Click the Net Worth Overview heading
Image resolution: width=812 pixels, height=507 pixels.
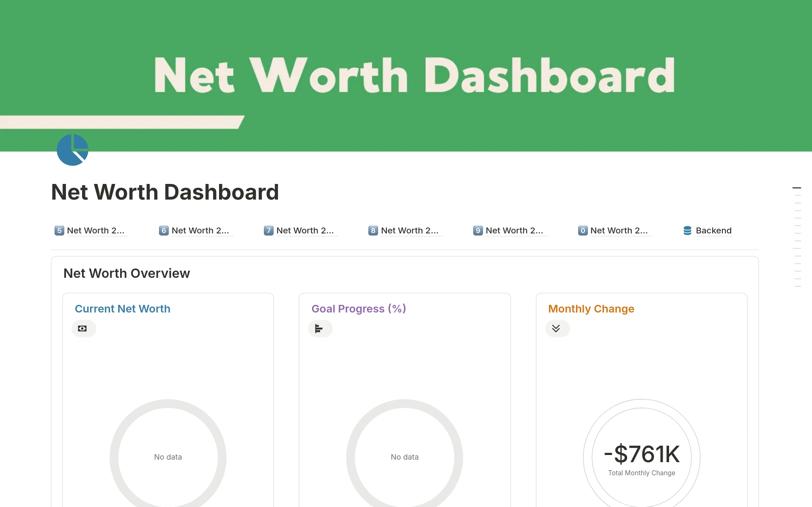point(126,274)
